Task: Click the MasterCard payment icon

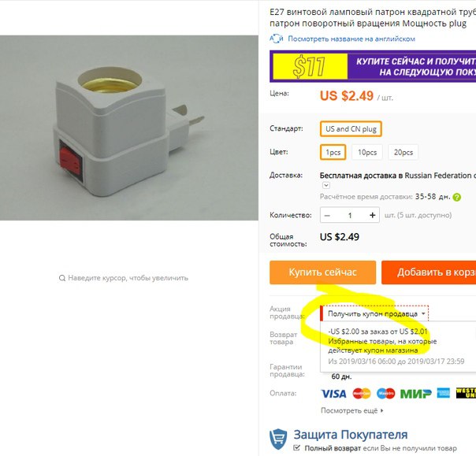Action: coord(361,394)
